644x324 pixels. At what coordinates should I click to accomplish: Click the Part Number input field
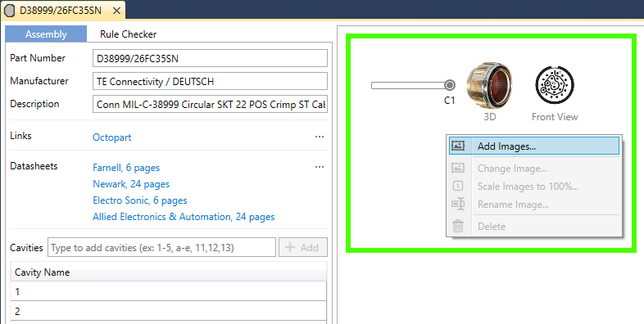[x=210, y=58]
